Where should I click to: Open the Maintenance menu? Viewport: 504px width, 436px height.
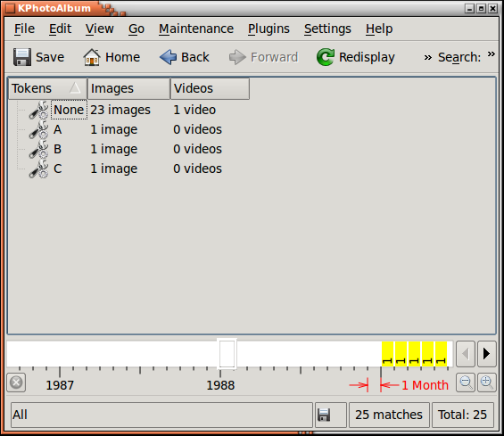point(196,29)
